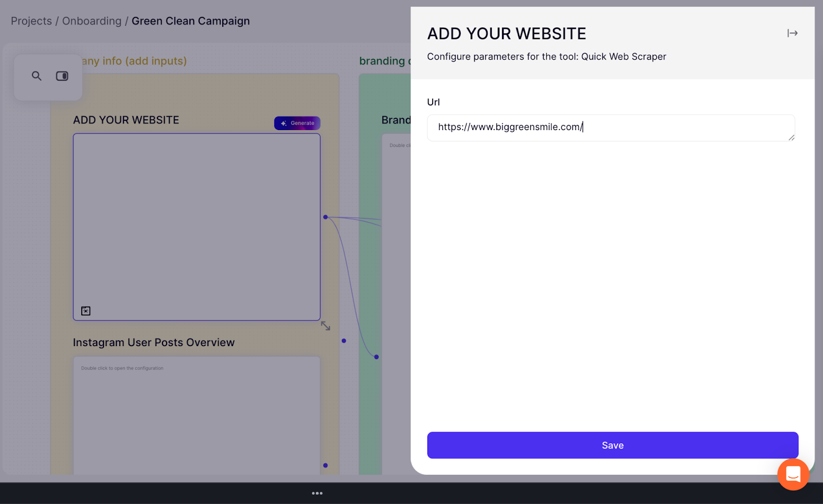823x504 pixels.
Task: Click the diagonal resize arrows below website node
Action: coord(326,326)
